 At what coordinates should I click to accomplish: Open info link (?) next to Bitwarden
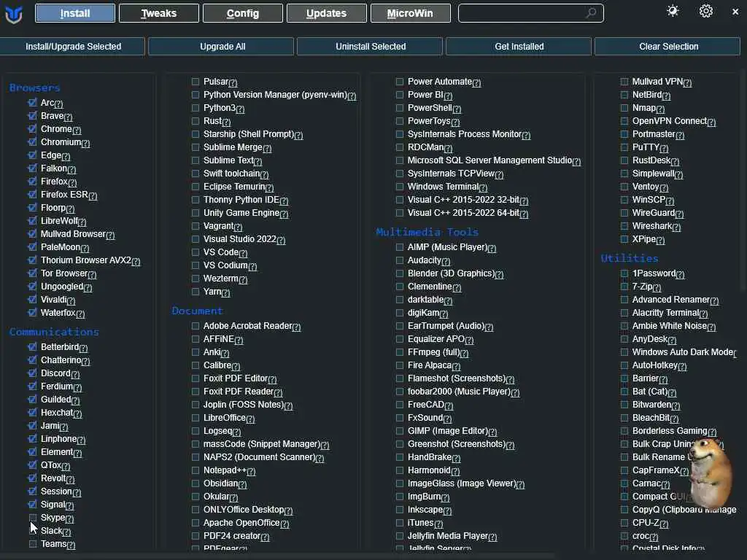point(676,405)
